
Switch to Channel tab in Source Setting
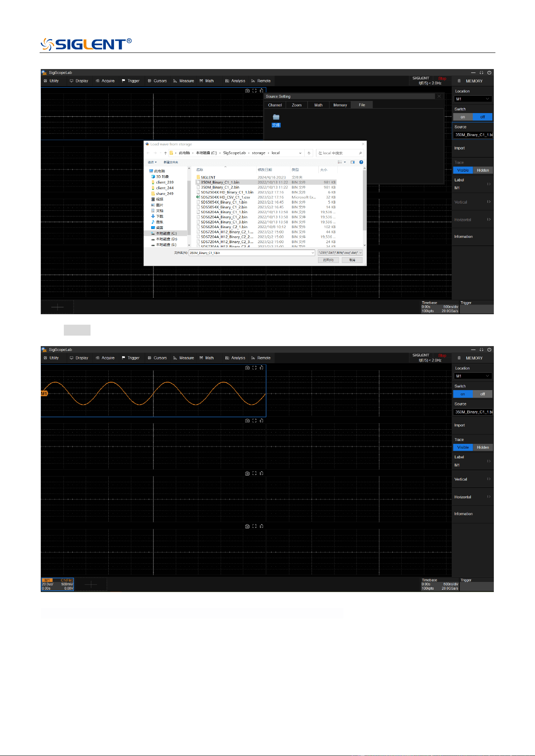(275, 105)
